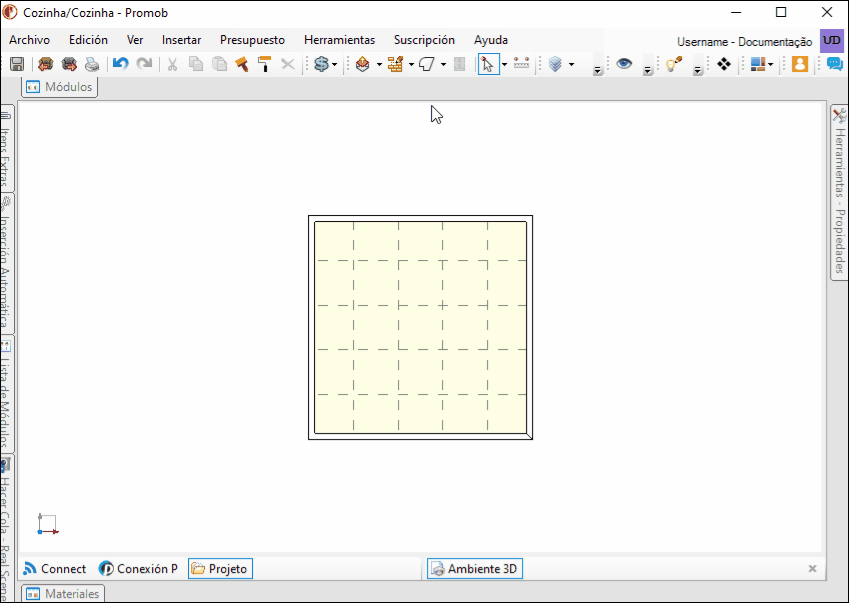Open the Ver menu
Screen dimensions: 849x603
(135, 40)
